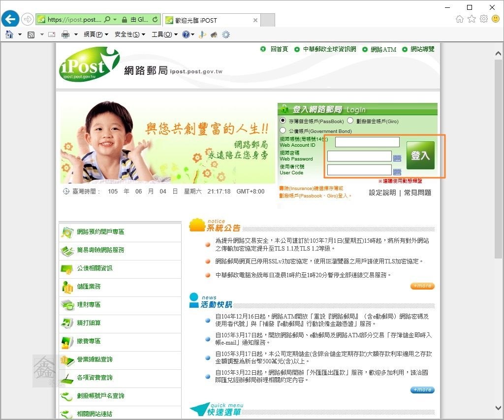Select 存簿儲金帳戶(PassBook) radio button
Image resolution: width=504 pixels, height=420 pixels.
pyautogui.click(x=283, y=121)
